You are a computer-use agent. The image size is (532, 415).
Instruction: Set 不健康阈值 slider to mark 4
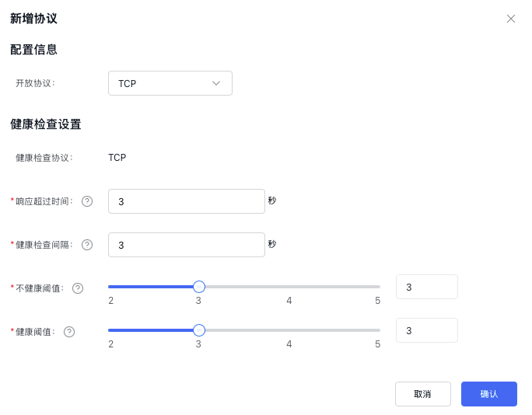[x=289, y=287]
